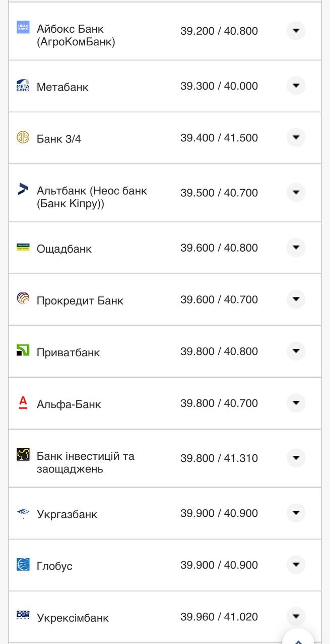Open the Ощадбанк dropdown arrow
Viewport: 330px width, 644px height.
coord(296,248)
